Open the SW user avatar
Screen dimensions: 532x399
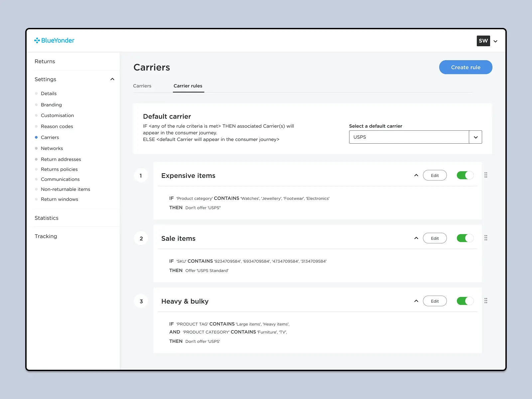click(x=483, y=41)
